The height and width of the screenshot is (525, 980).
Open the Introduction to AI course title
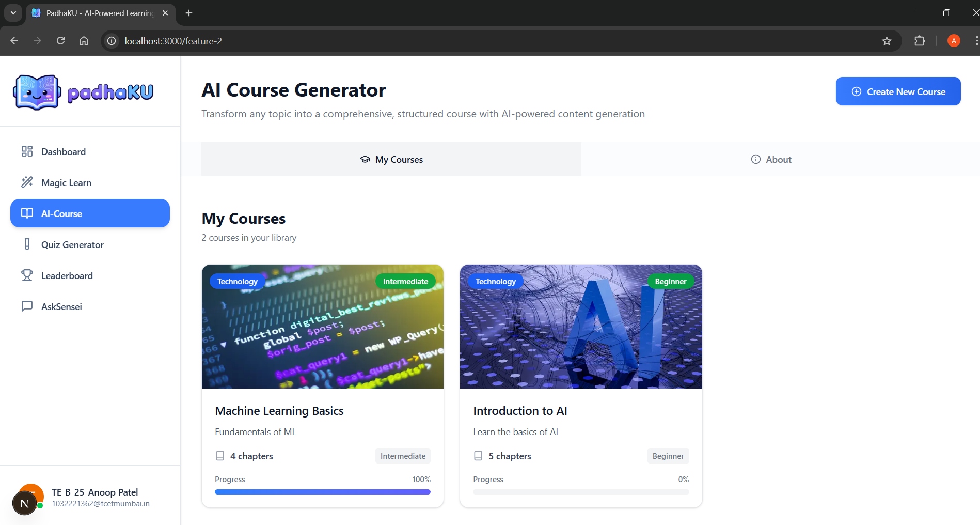[x=520, y=411]
